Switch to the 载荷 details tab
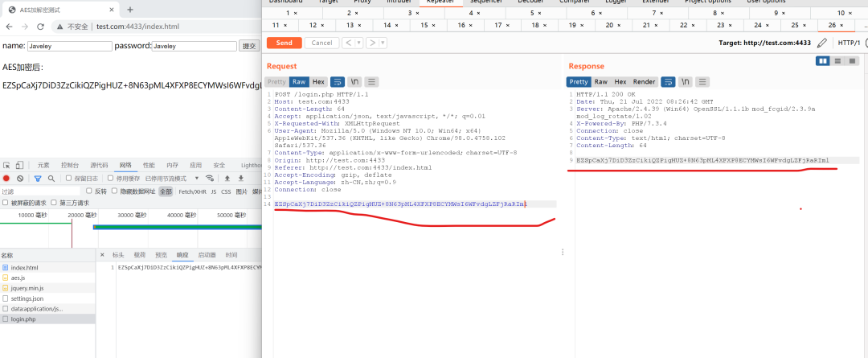The width and height of the screenshot is (868, 358). click(140, 255)
